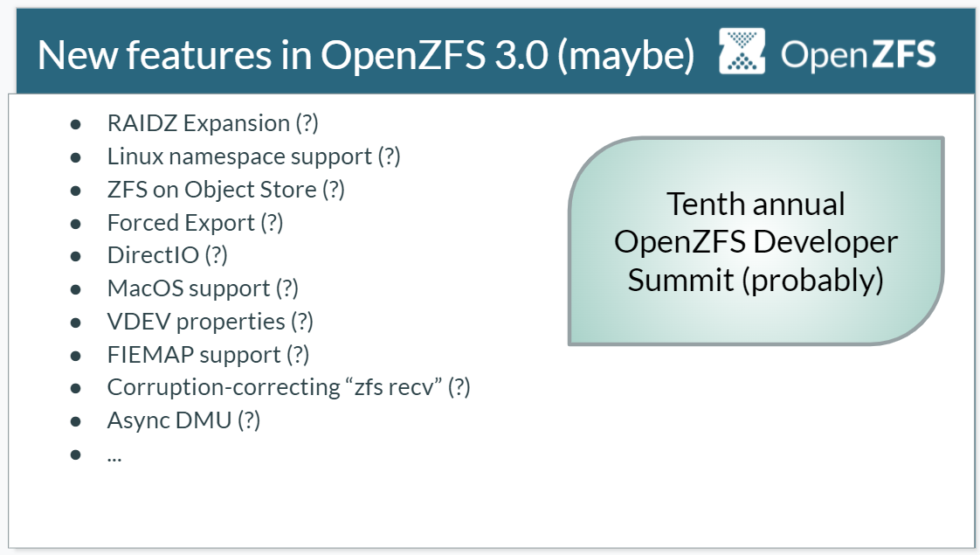Screen dimensions: 980x555
Task: Click the 'Summit (probably)' text in the callout
Action: [x=756, y=280]
